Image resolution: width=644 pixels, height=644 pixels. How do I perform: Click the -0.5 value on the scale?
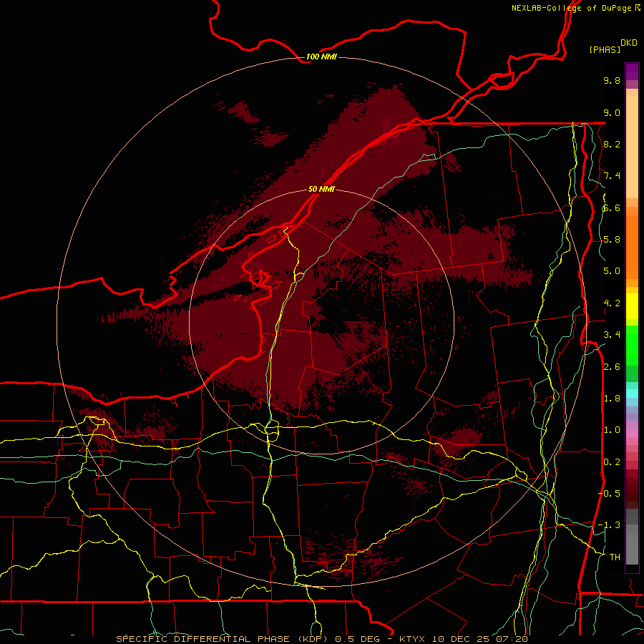609,494
